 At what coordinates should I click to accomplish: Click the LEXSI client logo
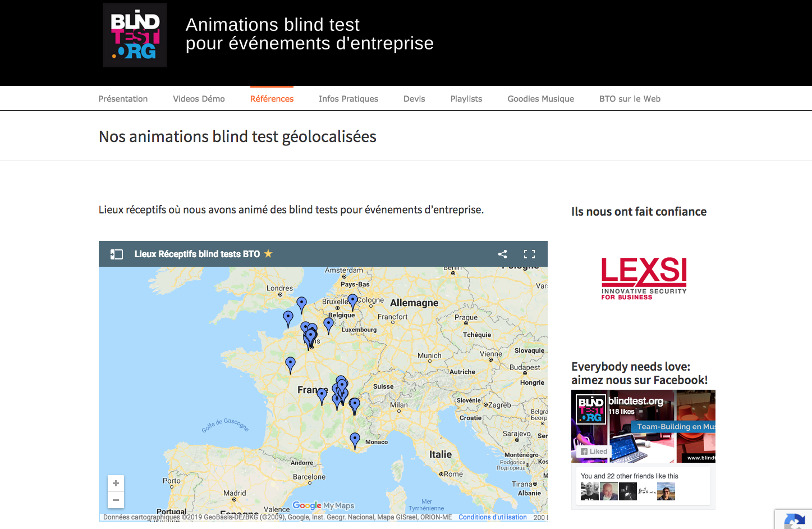(644, 279)
